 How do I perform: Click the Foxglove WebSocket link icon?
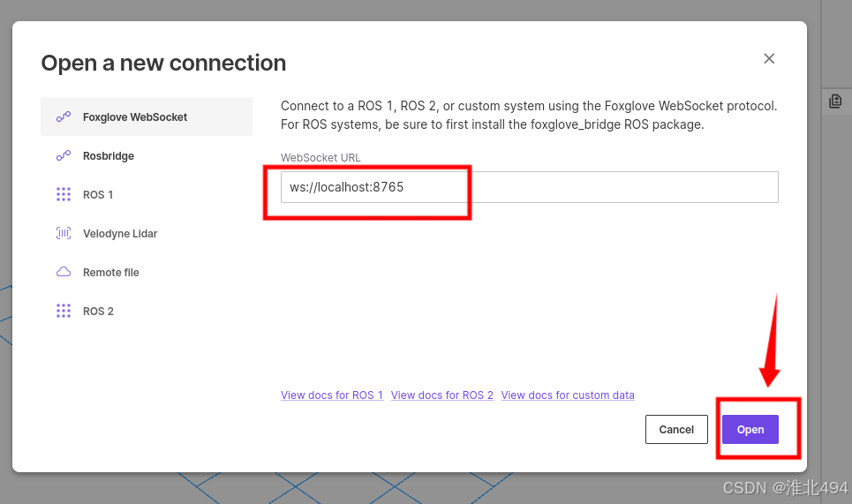[x=64, y=117]
